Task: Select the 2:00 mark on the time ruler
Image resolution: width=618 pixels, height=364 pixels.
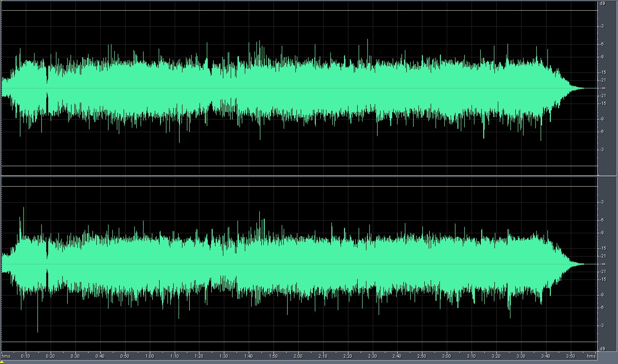Action: tap(298, 356)
